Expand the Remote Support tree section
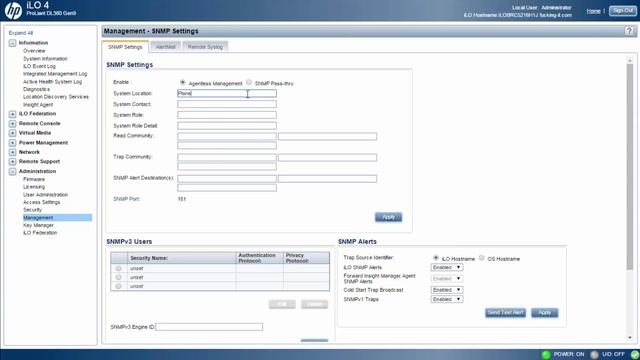640x360 pixels. tap(13, 162)
